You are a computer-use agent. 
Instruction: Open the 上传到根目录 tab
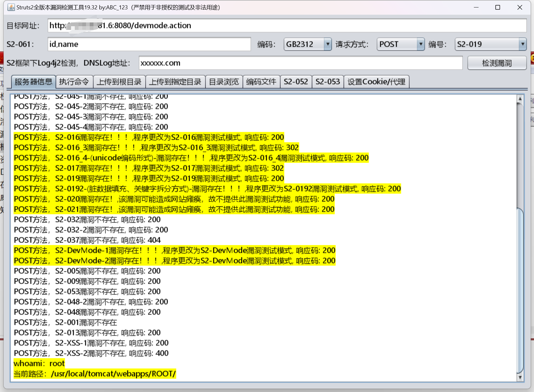click(x=119, y=82)
